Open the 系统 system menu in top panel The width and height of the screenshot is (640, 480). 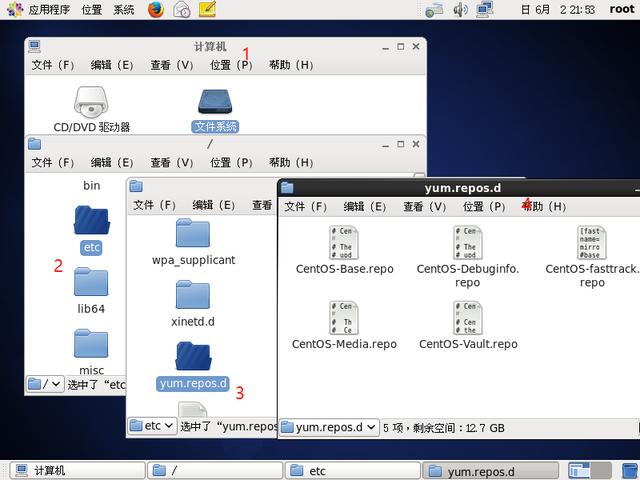pos(124,9)
